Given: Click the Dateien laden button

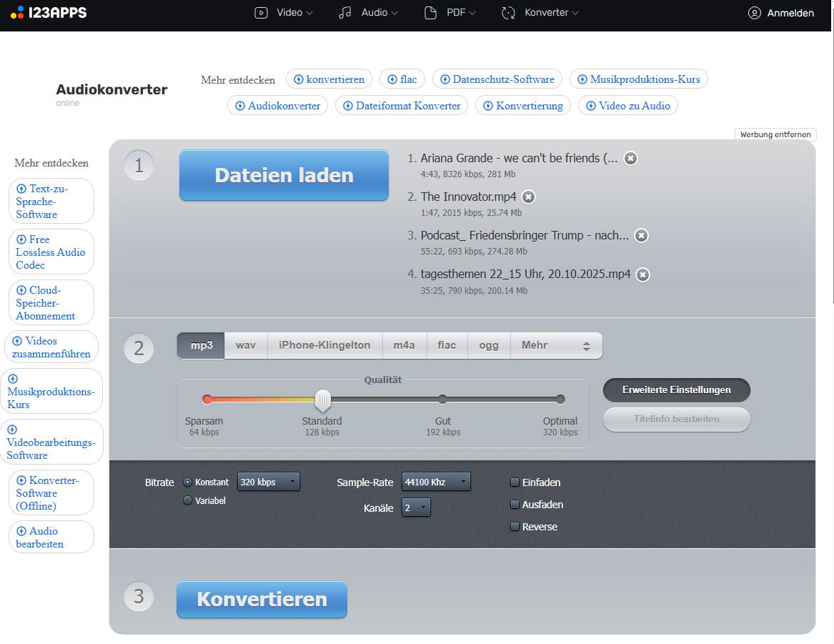Looking at the screenshot, I should [x=284, y=176].
